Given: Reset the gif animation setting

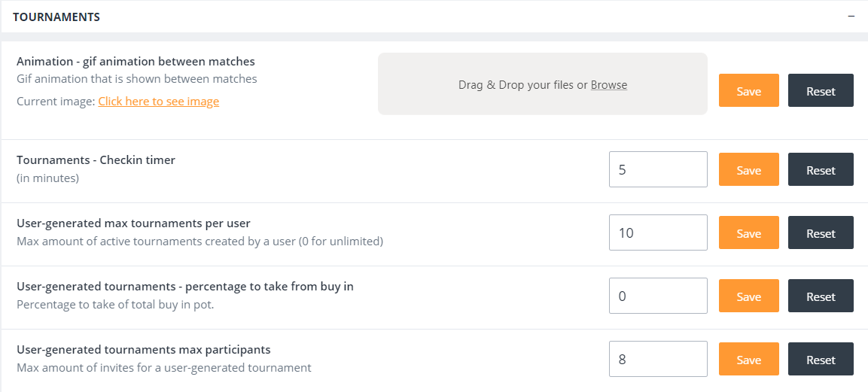Looking at the screenshot, I should 821,90.
